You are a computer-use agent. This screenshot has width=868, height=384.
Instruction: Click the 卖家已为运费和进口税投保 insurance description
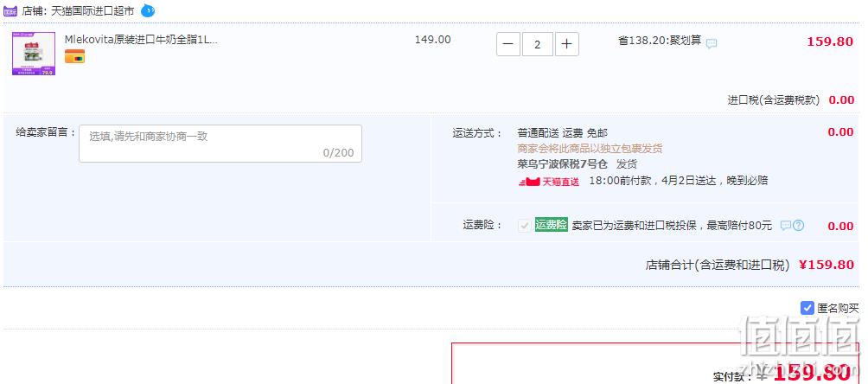point(672,226)
